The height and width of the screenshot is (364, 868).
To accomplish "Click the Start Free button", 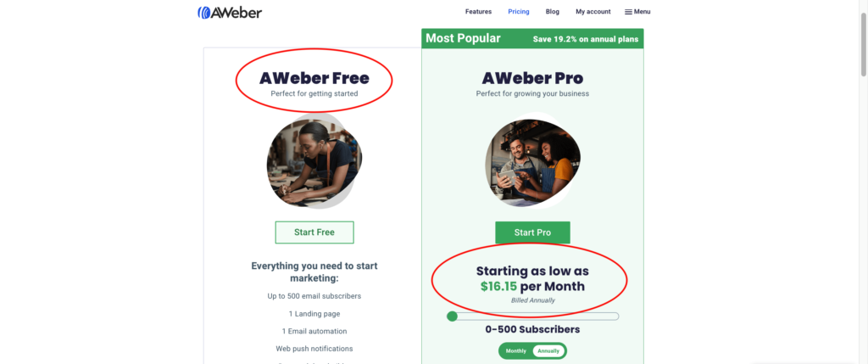I will coord(314,232).
